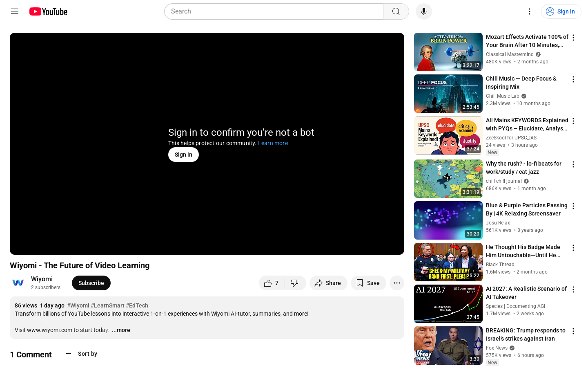Open more actions ellipsis below the video

(397, 283)
